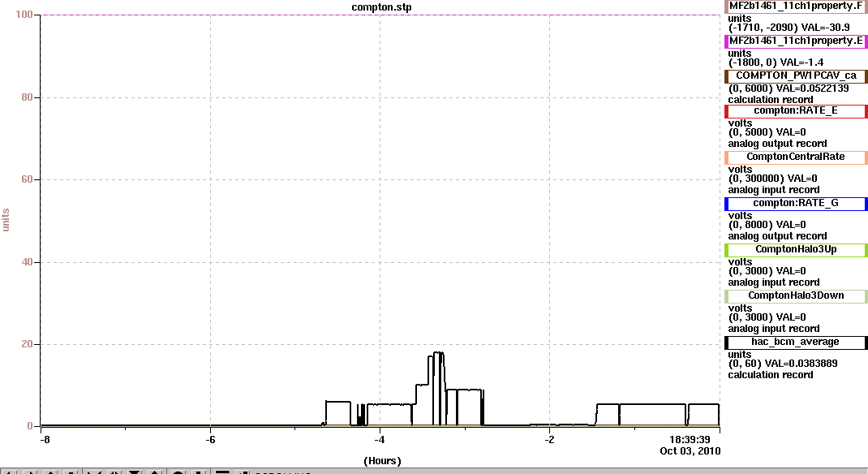The image size is (868, 474).
Task: Select the MF2b1461_11ch1property.F legend entry
Action: (796, 6)
